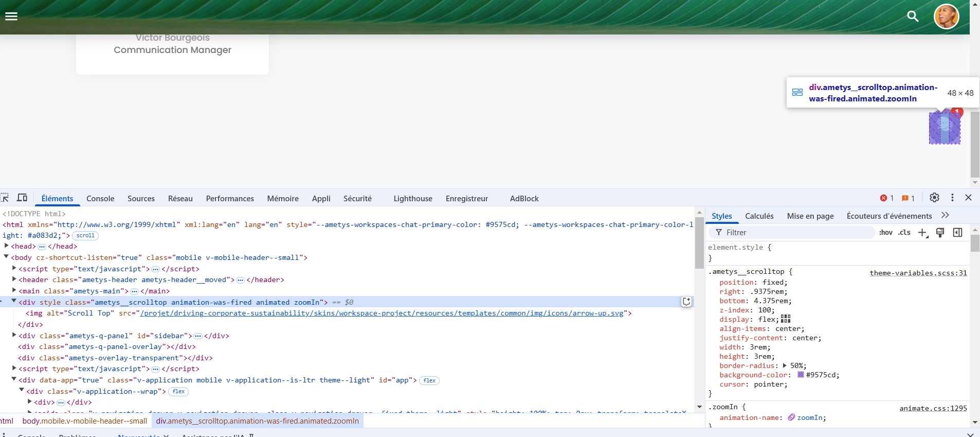Image resolution: width=980 pixels, height=437 pixels.
Task: Expand the border-radius 50% shorthand triangle
Action: click(x=785, y=365)
